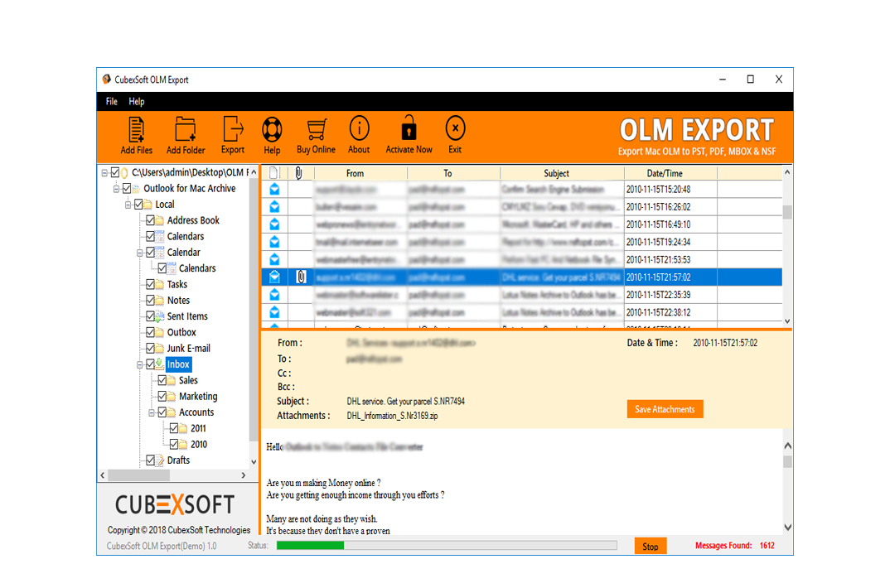Screen dimensions: 890x588
Task: Sort by the From column header
Action: (x=355, y=174)
